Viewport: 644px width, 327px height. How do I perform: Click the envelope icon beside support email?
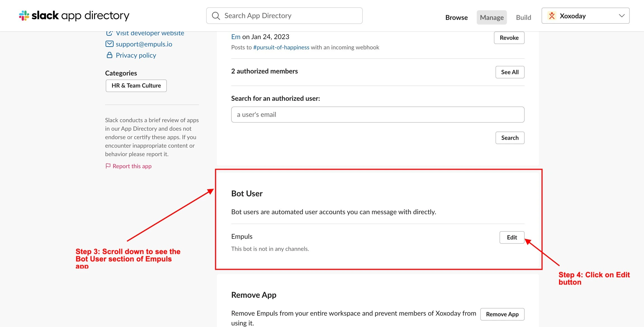[109, 44]
